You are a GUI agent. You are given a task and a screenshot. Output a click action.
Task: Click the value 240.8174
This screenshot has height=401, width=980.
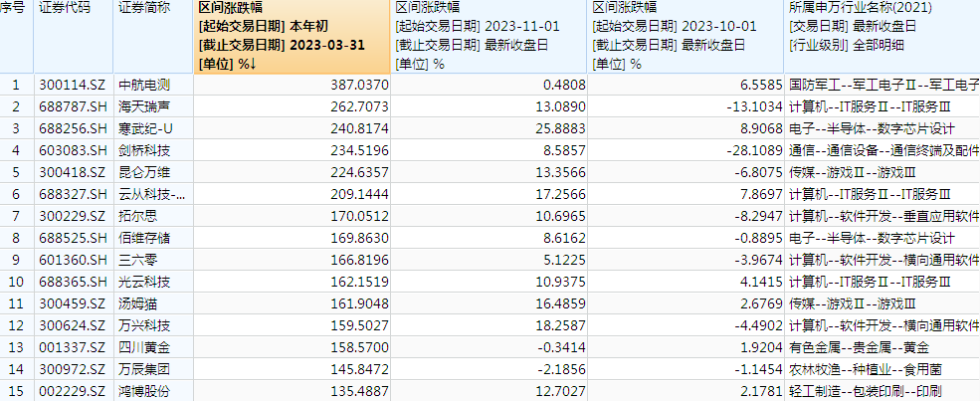pyautogui.click(x=359, y=129)
